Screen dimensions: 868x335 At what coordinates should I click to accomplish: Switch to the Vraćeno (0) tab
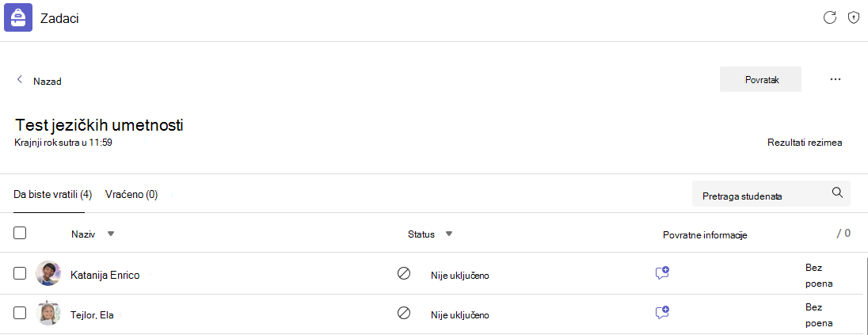click(131, 195)
